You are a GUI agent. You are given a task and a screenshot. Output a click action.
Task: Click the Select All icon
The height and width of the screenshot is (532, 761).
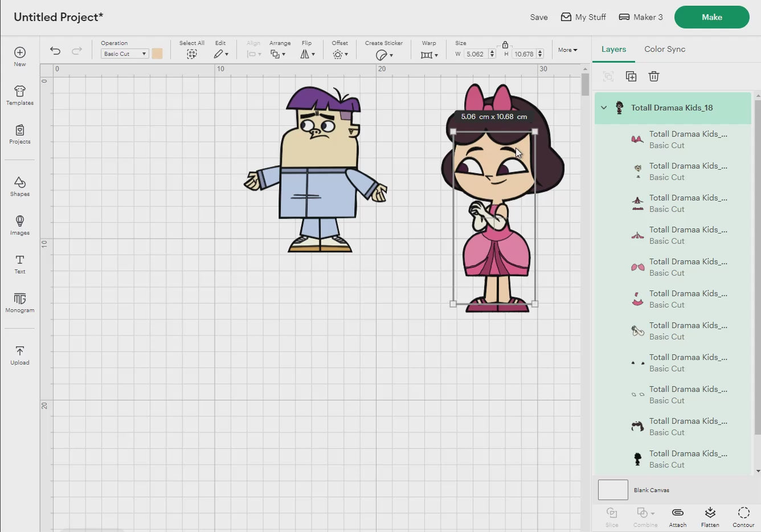pyautogui.click(x=192, y=54)
